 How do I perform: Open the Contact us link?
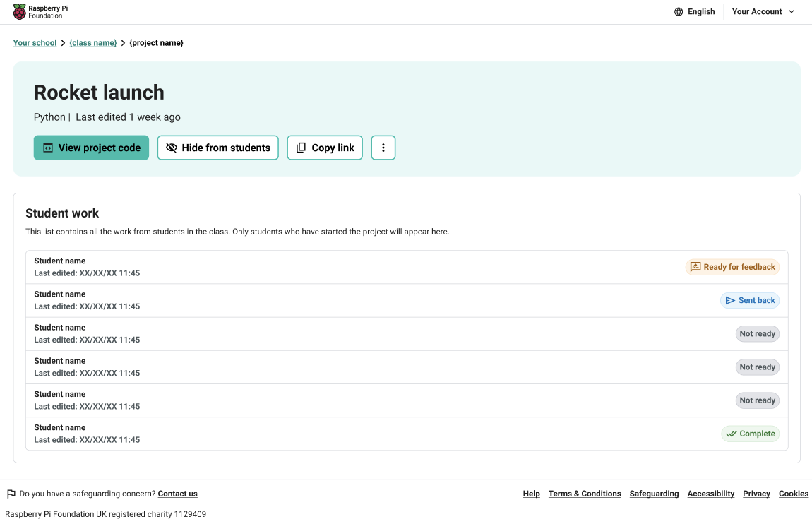click(177, 494)
